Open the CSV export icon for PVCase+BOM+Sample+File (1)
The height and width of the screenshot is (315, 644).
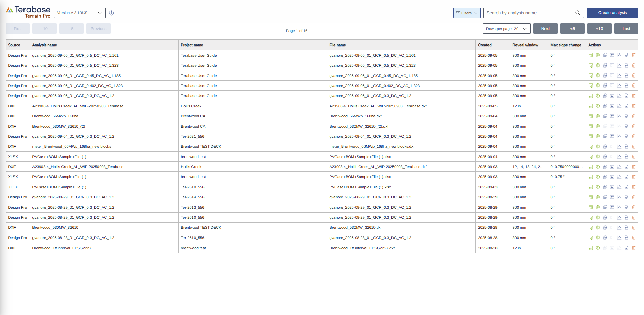click(x=605, y=157)
